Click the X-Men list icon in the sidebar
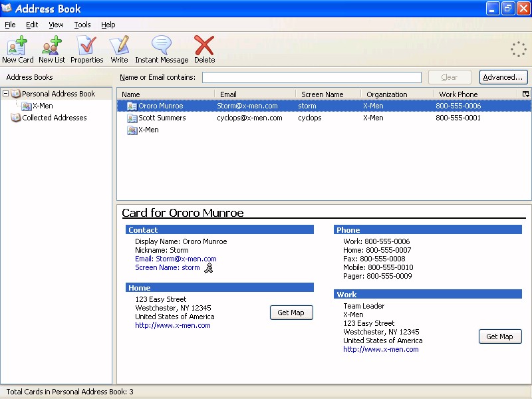Screen dimensions: 532x399 27,106
